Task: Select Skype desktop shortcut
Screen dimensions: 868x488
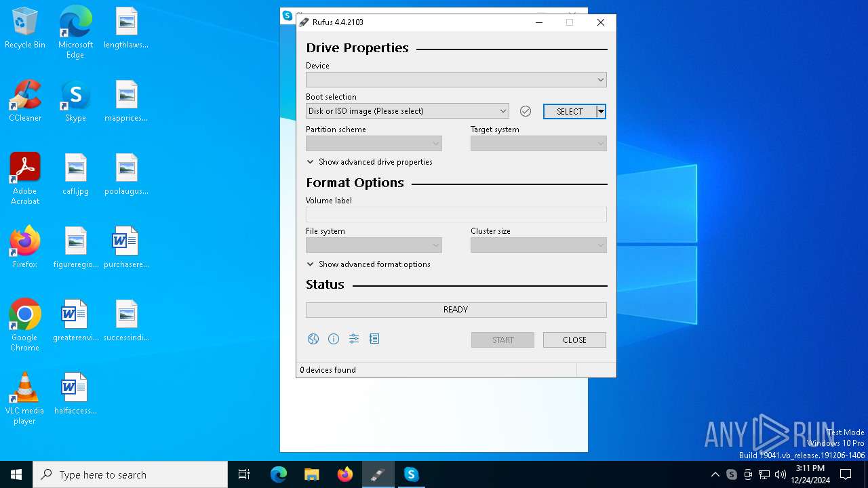Action: click(75, 102)
